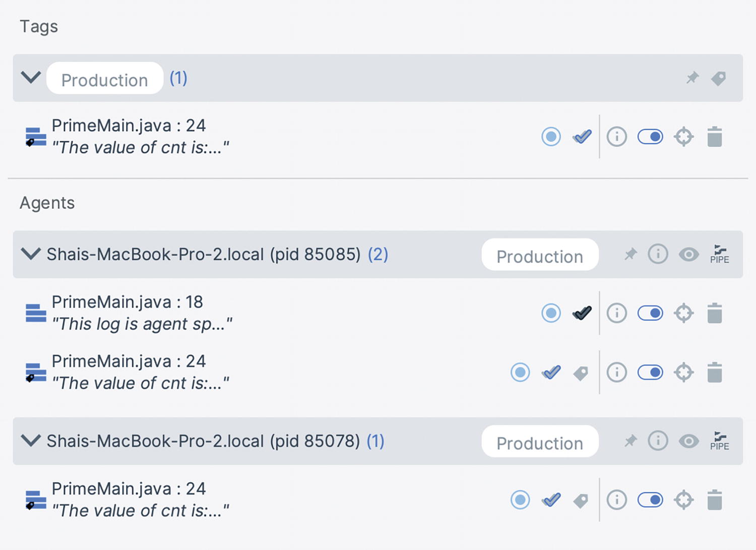Click PIPE icon for agent pid 85085

click(x=719, y=254)
